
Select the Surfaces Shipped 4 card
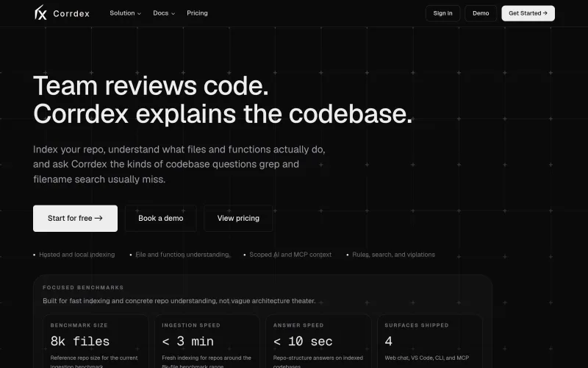[x=430, y=342]
